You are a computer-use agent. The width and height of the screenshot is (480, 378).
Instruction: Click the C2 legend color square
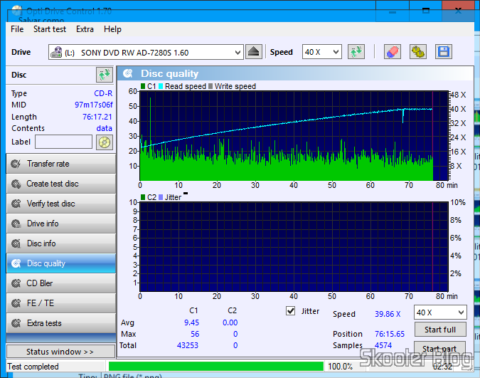click(143, 197)
